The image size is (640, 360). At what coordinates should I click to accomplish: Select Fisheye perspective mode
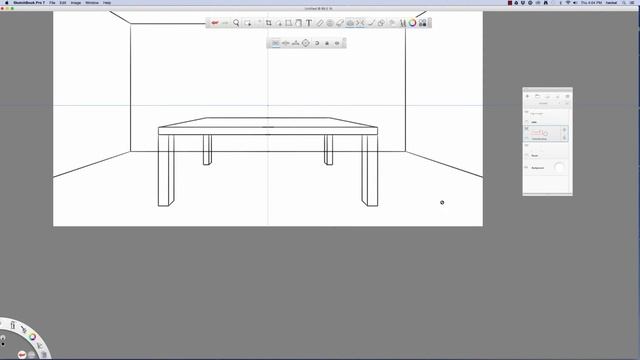coord(306,43)
